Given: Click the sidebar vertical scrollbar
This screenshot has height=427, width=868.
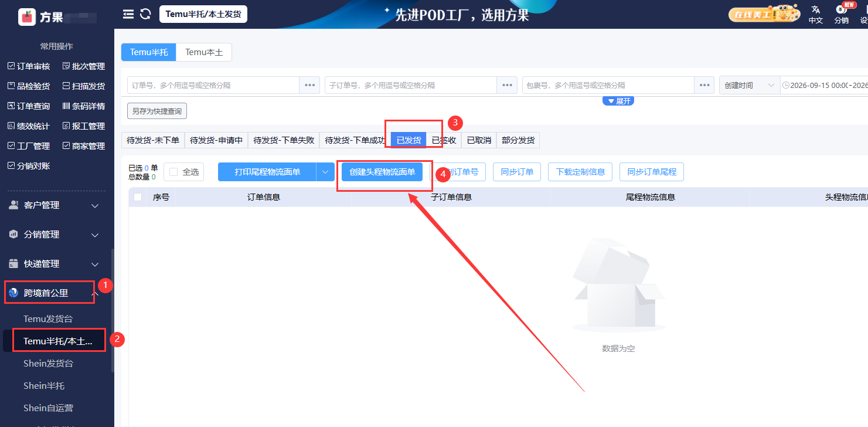Looking at the screenshot, I should click(112, 311).
